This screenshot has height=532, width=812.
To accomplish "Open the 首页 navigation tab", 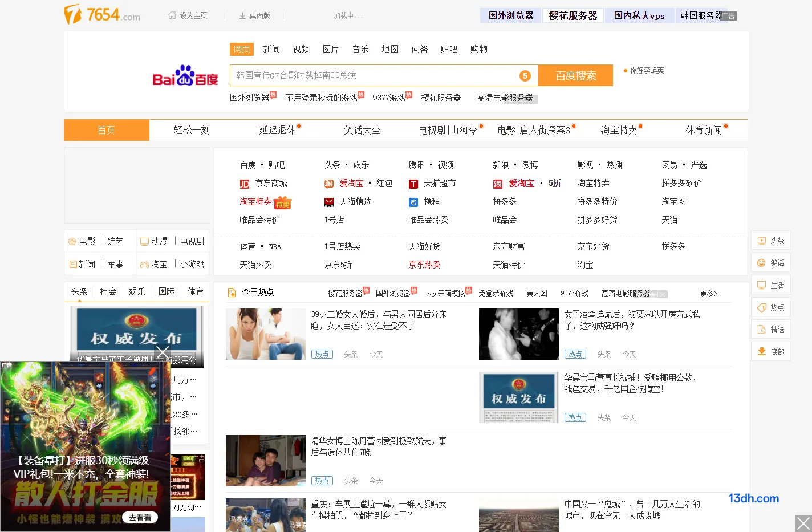I will (x=107, y=130).
